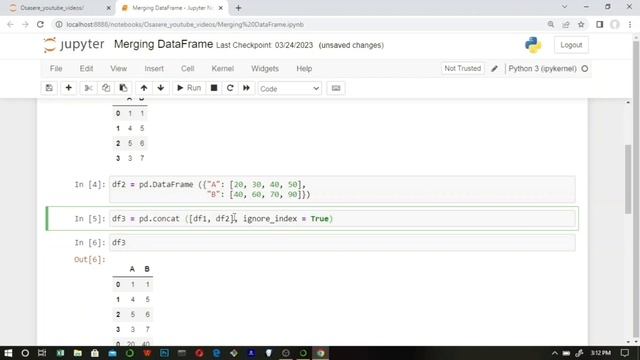Open the Windows notification center
640x360 pixels.
625,353
